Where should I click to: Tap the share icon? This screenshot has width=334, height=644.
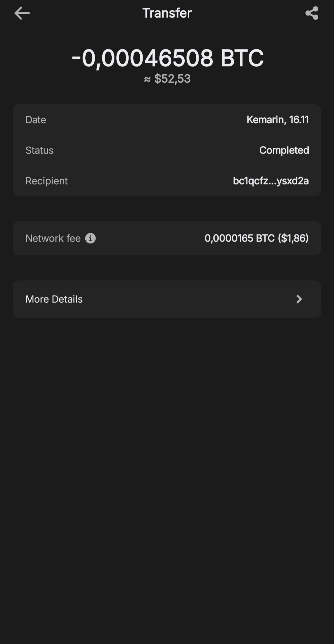pos(312,13)
